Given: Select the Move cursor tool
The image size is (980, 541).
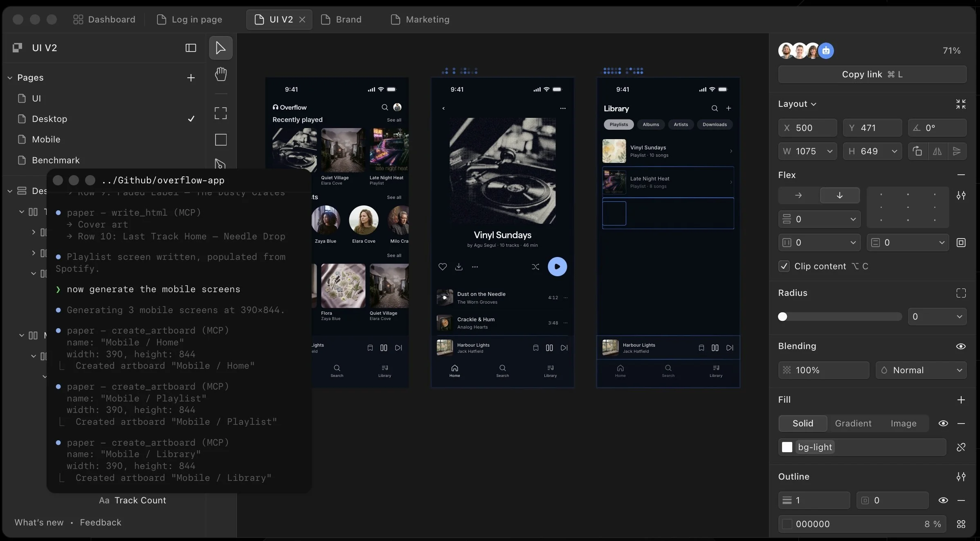Looking at the screenshot, I should (x=220, y=48).
